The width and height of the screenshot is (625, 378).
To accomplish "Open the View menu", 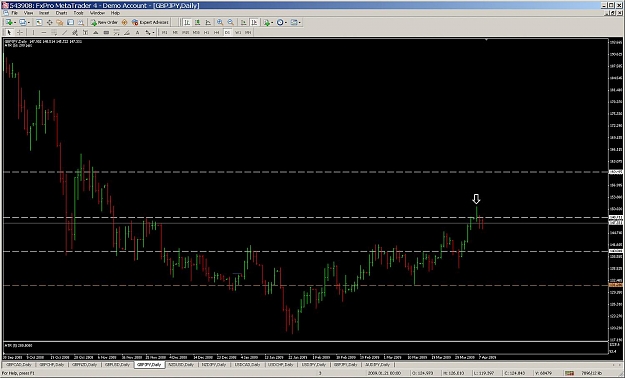I will coord(28,13).
